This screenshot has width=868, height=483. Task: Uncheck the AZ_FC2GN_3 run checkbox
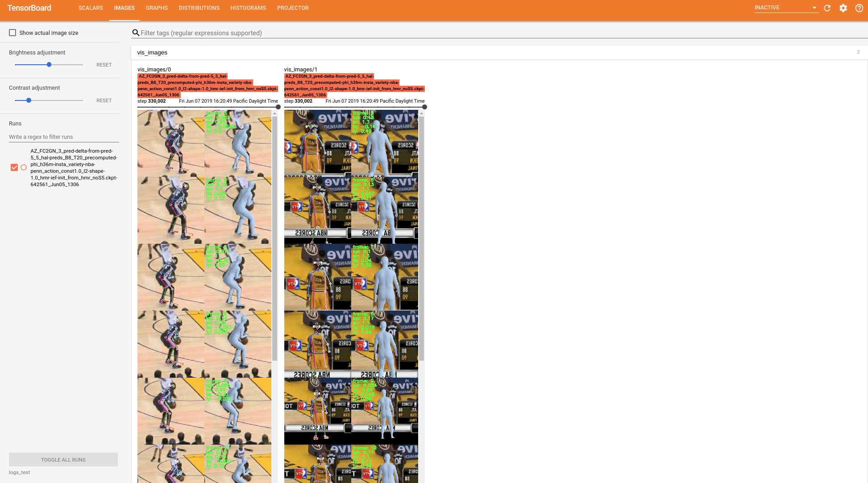click(x=14, y=167)
